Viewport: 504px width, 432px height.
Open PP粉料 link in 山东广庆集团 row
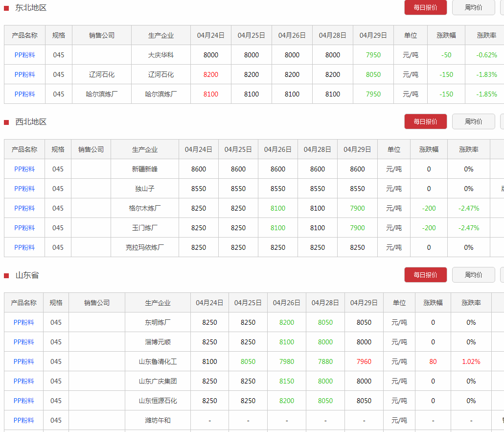[23, 382]
